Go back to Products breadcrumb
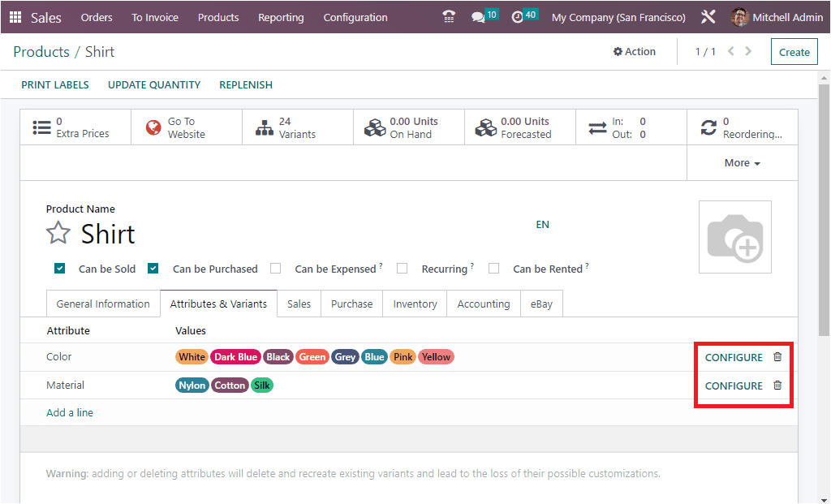The width and height of the screenshot is (831, 504). coord(41,52)
